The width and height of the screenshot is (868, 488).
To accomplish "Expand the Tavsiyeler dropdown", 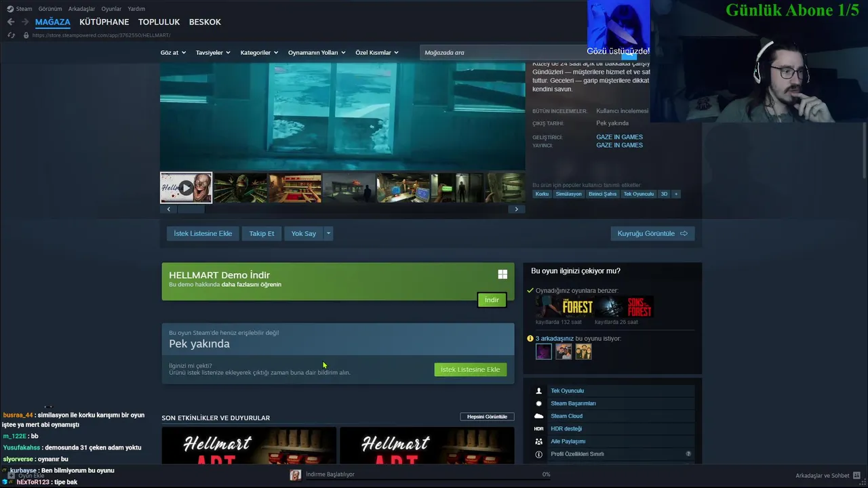I will pyautogui.click(x=213, y=52).
